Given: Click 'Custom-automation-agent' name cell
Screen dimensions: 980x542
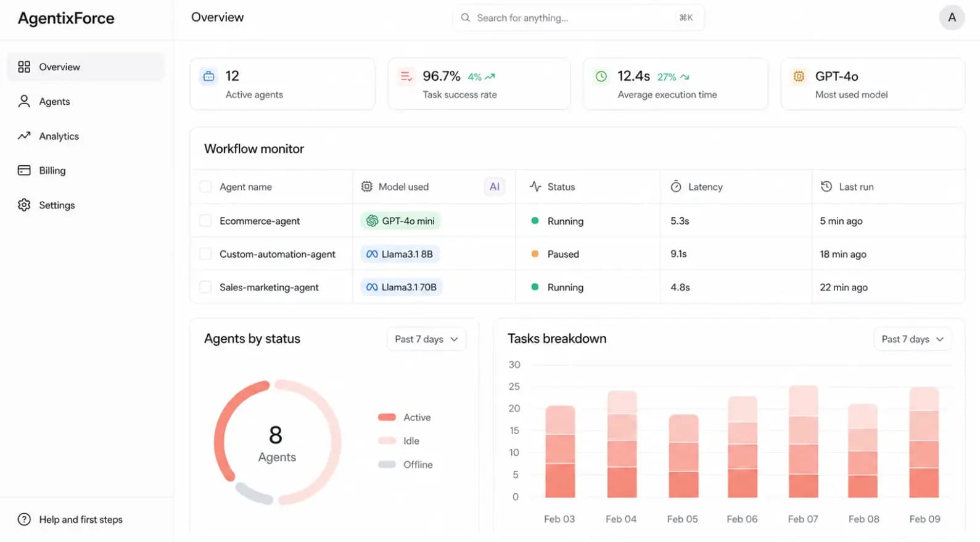Looking at the screenshot, I should tap(278, 254).
